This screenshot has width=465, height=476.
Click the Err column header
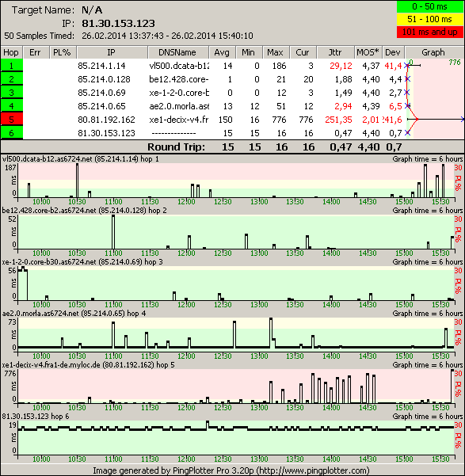coord(35,52)
